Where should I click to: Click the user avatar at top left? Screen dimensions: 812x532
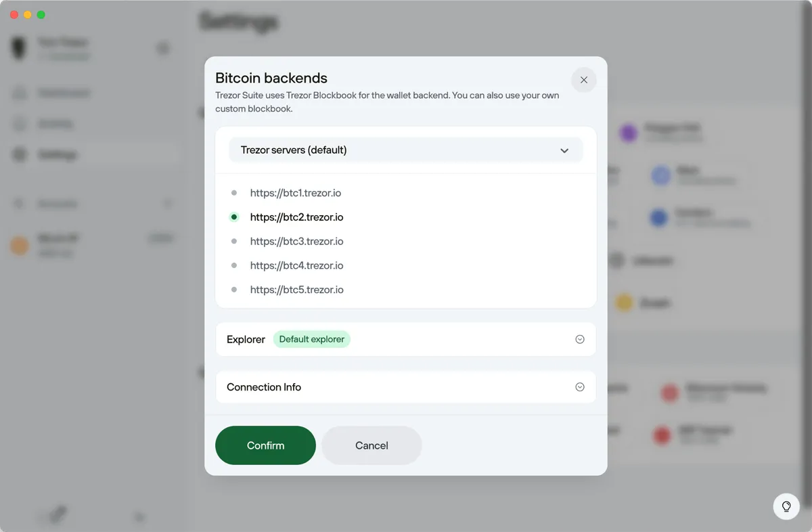(18, 49)
